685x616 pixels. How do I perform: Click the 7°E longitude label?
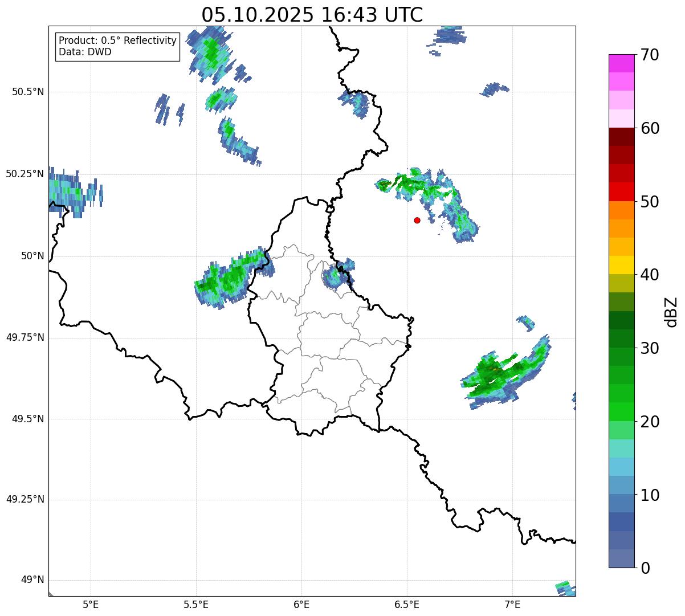click(512, 605)
